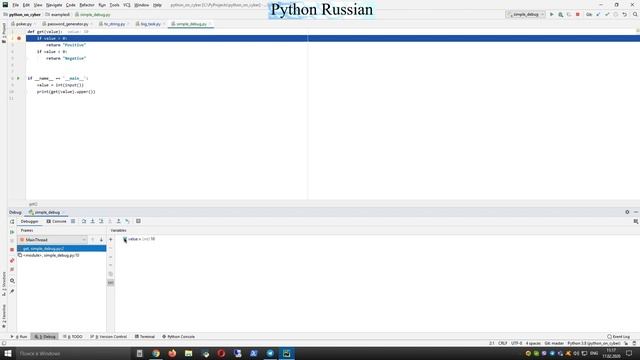Click Evaluate Expression calculator icon

click(x=138, y=221)
